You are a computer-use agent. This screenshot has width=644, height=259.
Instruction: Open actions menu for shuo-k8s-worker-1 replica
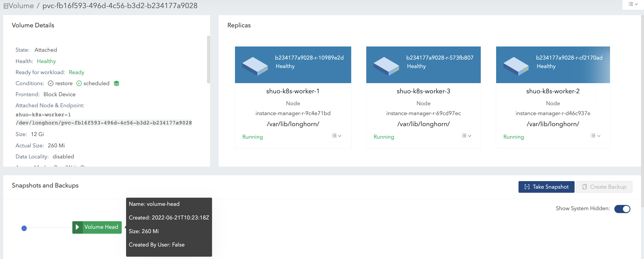[336, 136]
